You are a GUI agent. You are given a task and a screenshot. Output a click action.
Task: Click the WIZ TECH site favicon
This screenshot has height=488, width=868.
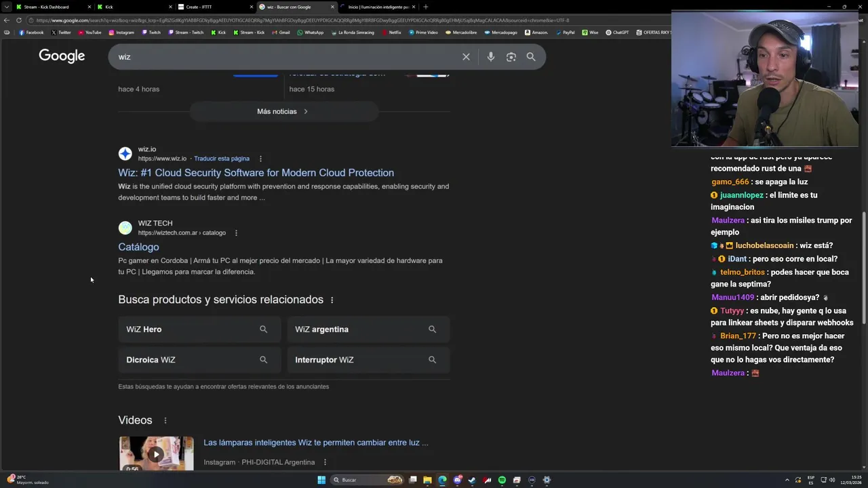(125, 228)
